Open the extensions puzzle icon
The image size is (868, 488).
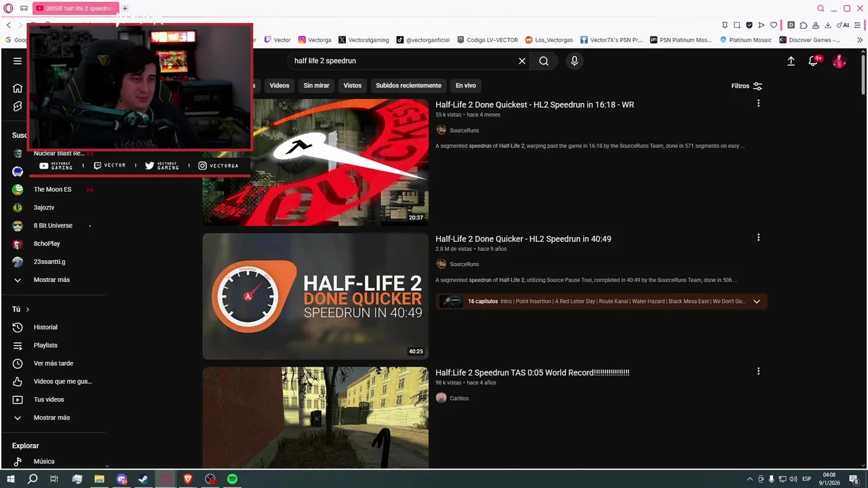[x=804, y=25]
